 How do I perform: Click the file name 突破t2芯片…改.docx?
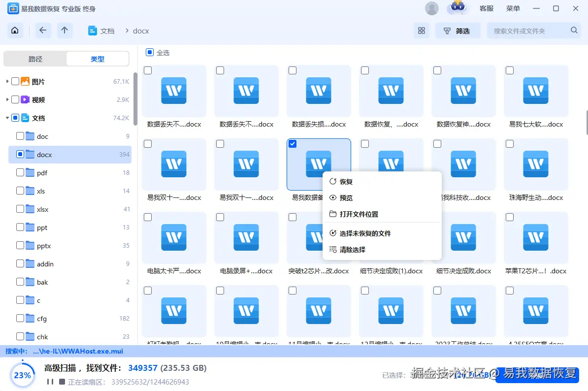[319, 271]
